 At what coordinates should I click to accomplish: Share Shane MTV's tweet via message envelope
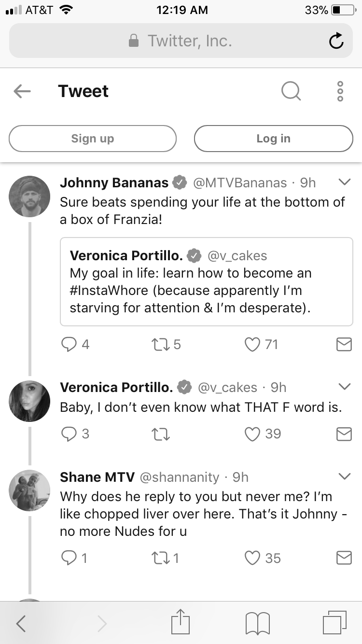(344, 558)
